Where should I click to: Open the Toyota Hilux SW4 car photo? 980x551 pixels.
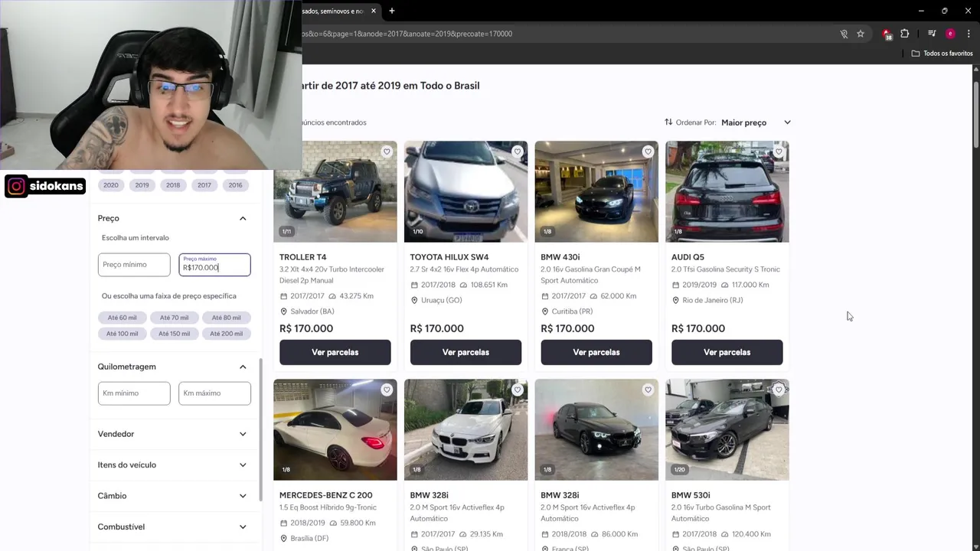tap(465, 191)
